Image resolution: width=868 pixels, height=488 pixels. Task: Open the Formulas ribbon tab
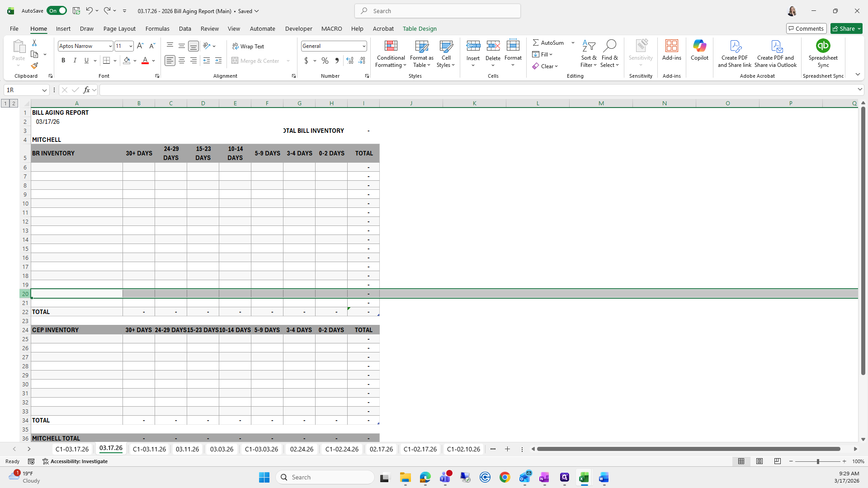click(157, 28)
